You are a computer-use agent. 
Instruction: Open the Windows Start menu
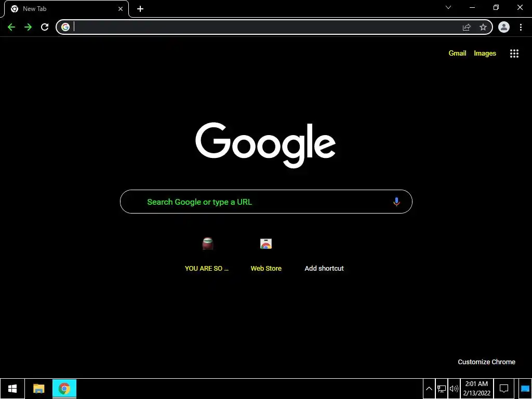(12, 389)
